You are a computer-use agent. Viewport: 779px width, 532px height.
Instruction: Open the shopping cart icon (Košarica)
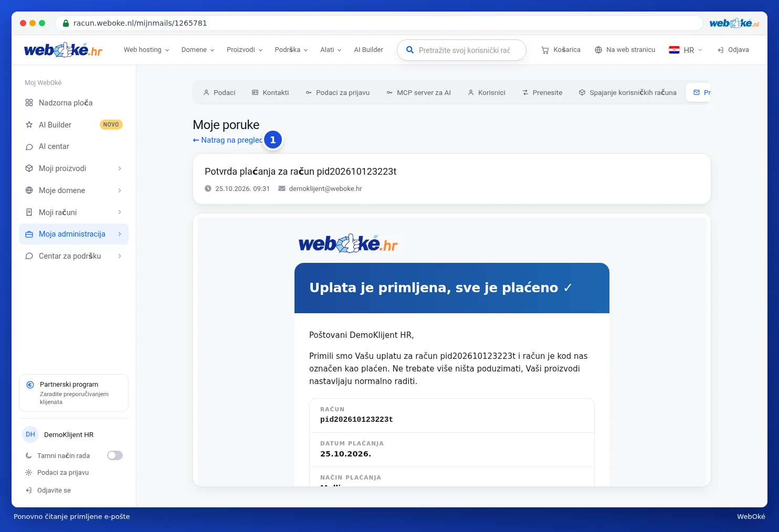[545, 50]
